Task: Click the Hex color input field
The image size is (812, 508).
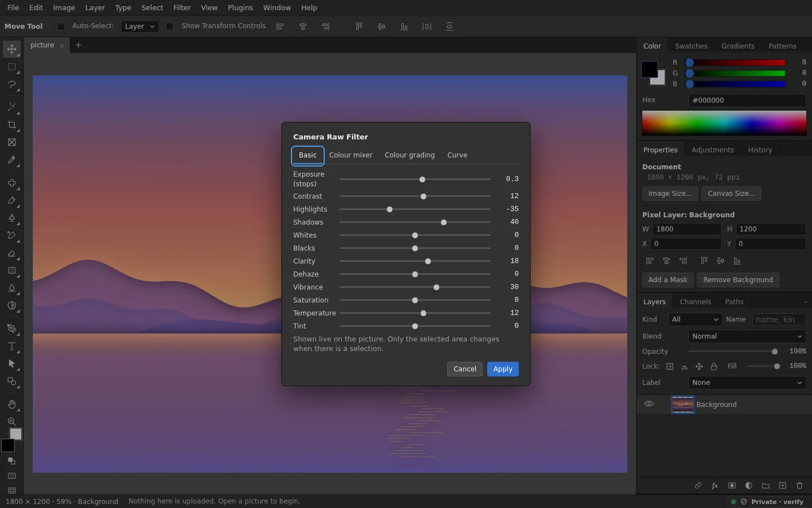Action: pos(747,100)
